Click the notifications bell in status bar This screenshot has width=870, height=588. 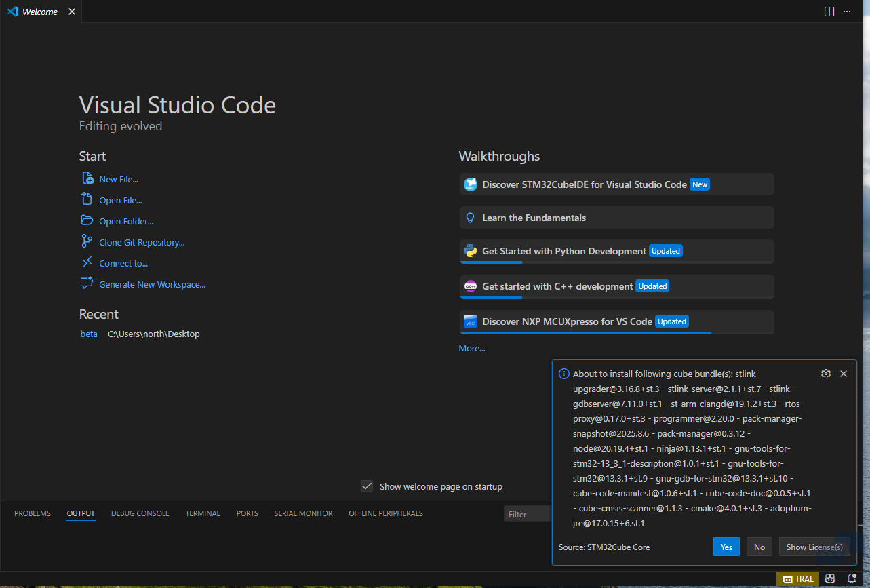852,579
